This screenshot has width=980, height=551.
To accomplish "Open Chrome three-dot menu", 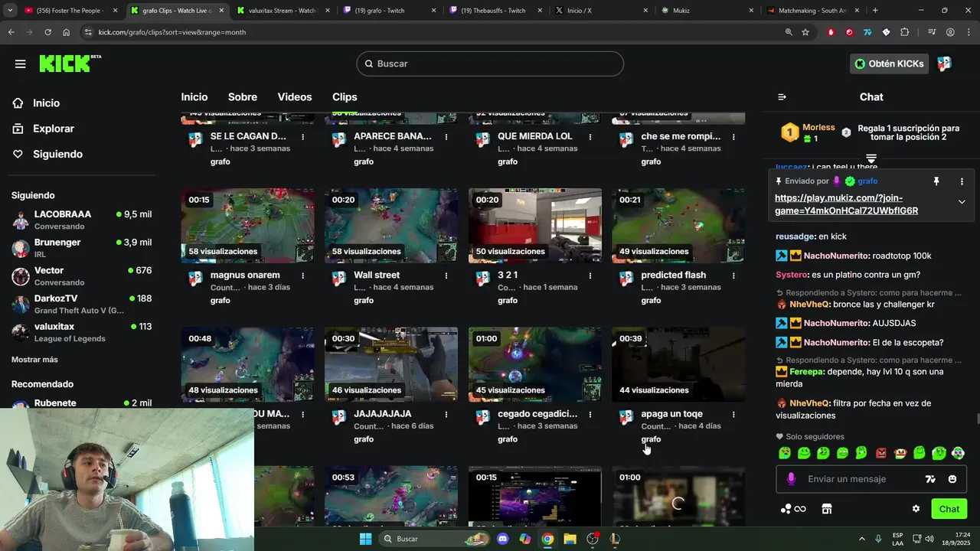I will click(x=969, y=32).
